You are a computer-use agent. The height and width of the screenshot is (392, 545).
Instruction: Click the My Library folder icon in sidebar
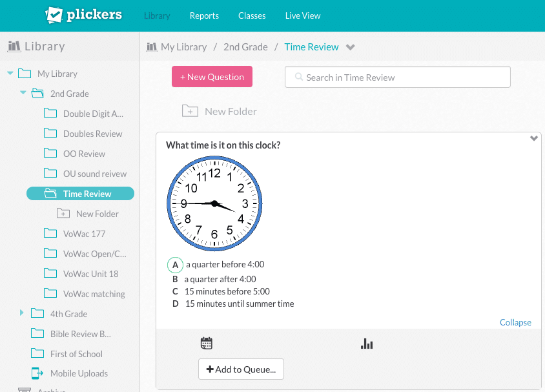coord(25,74)
